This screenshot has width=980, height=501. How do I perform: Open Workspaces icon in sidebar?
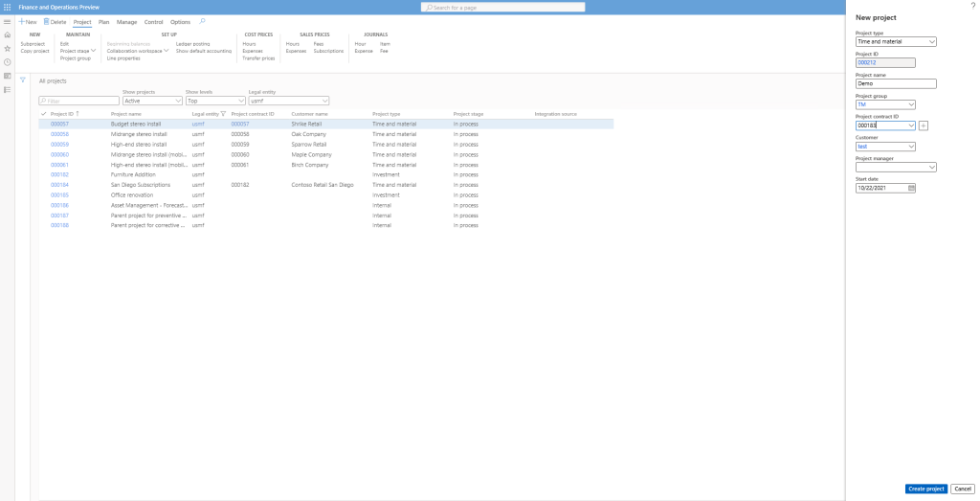pyautogui.click(x=7, y=76)
